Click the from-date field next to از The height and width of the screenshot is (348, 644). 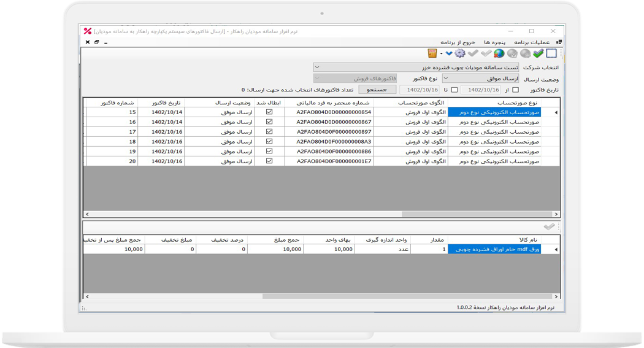point(480,90)
